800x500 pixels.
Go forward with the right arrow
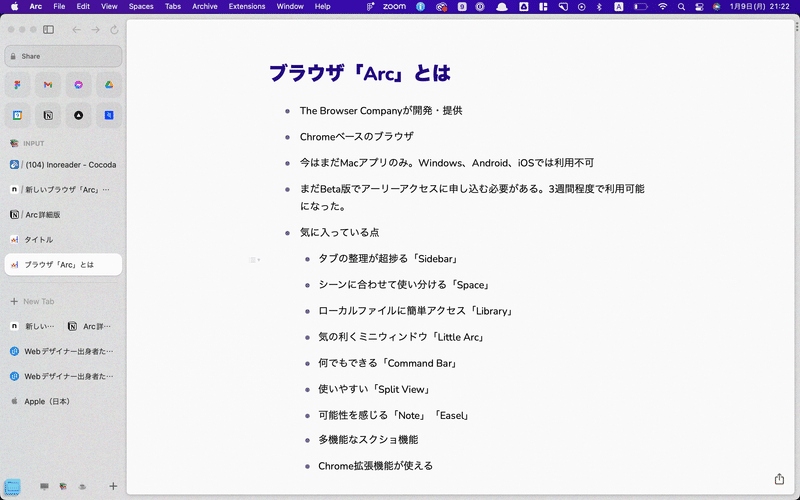tap(95, 30)
